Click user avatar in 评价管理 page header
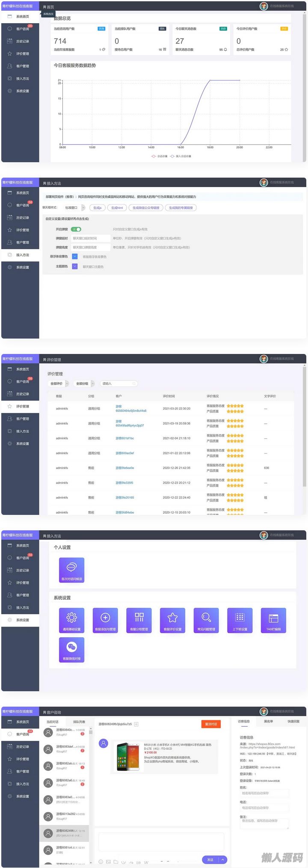The width and height of the screenshot is (308, 868). point(264,359)
